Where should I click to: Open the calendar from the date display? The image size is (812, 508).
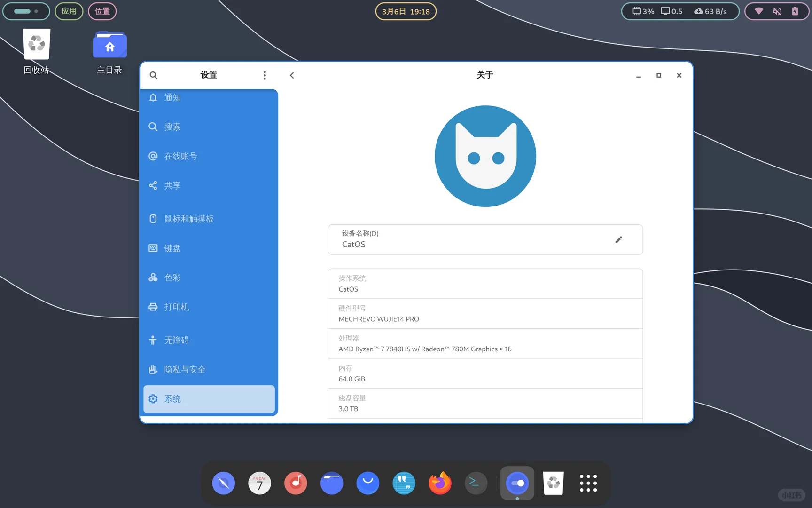pos(406,11)
